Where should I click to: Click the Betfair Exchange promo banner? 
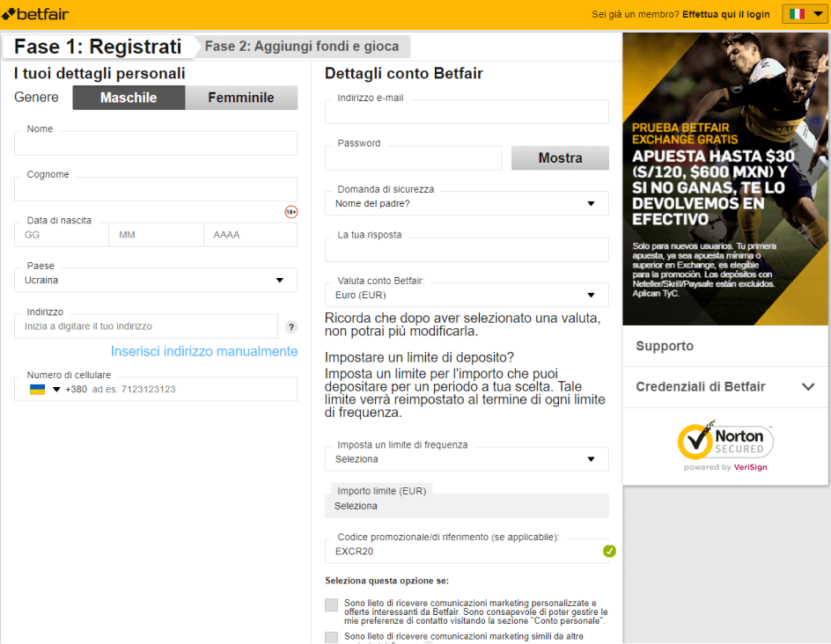coord(725,179)
